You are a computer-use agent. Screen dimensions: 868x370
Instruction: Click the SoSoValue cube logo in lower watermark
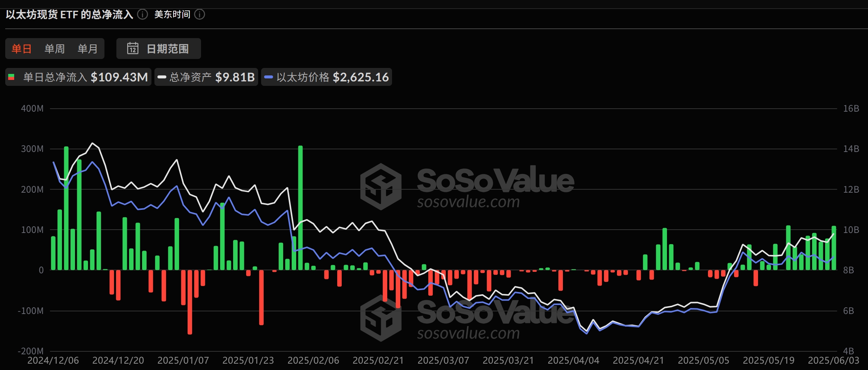[x=380, y=318]
